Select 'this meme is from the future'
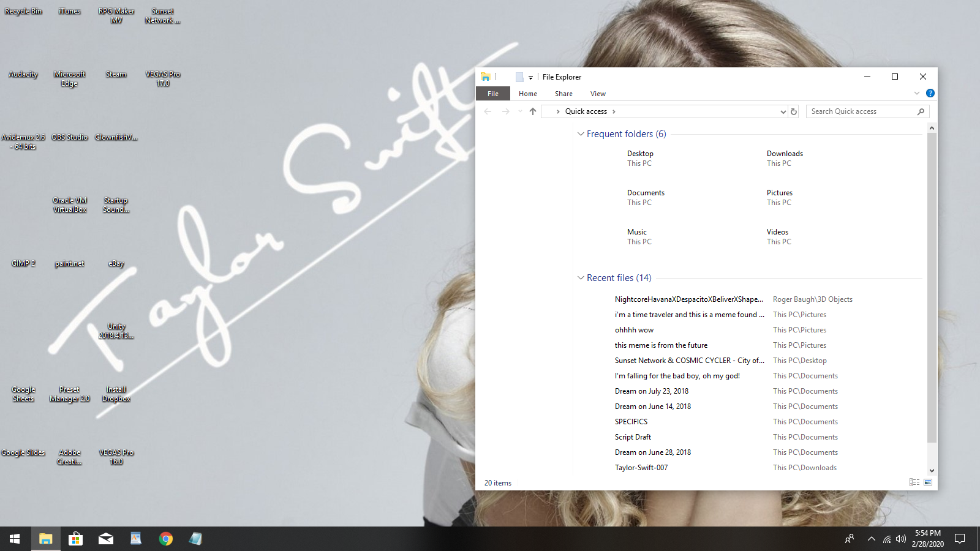The width and height of the screenshot is (980, 551). [661, 345]
